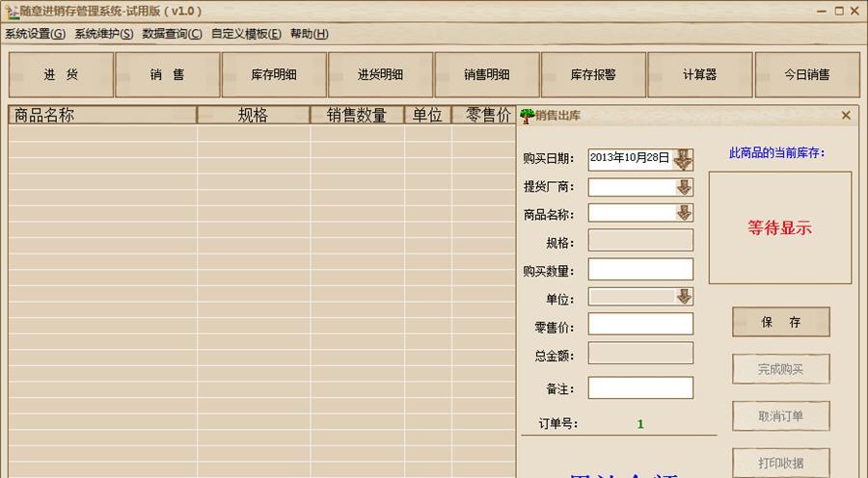Screen dimensions: 868x478
Task: Open the 系统维护(S) menu
Action: pyautogui.click(x=104, y=34)
